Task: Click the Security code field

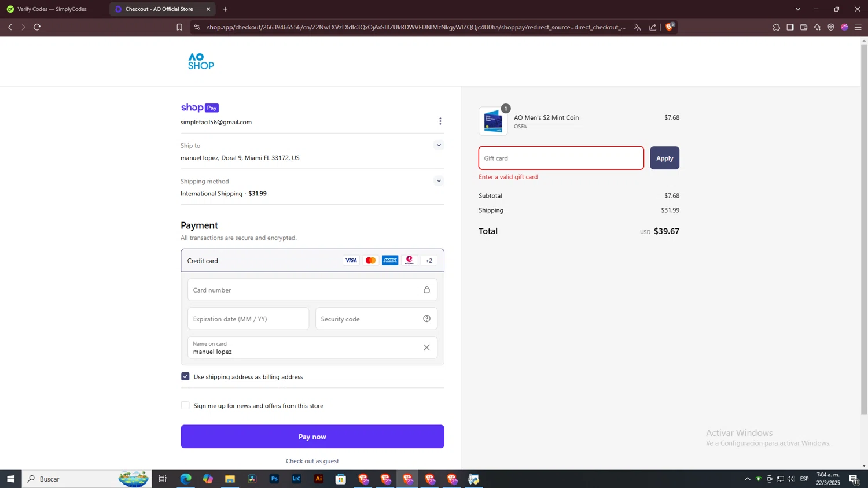Action: [x=376, y=319]
